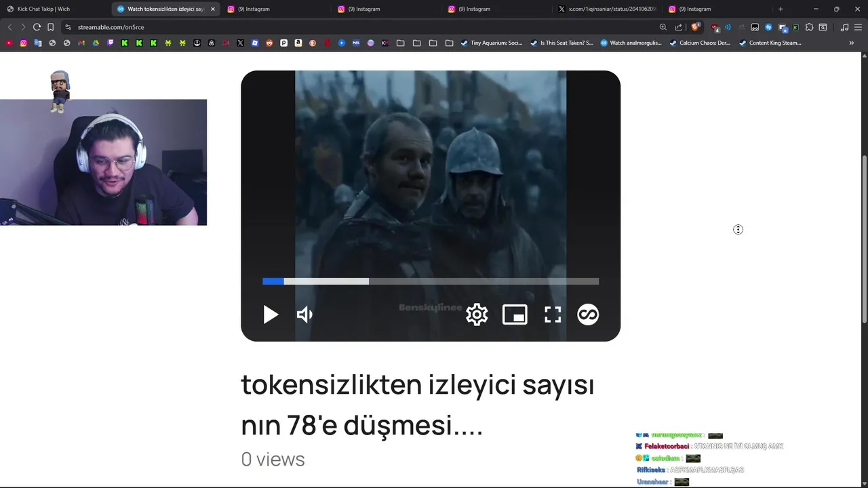Open the Twitch bookmark
Image resolution: width=868 pixels, height=488 pixels.
pos(110,43)
